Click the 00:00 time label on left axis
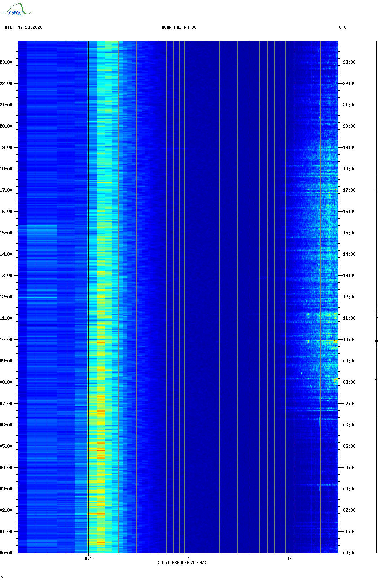Screen dimensions: 392x581 coord(6,553)
